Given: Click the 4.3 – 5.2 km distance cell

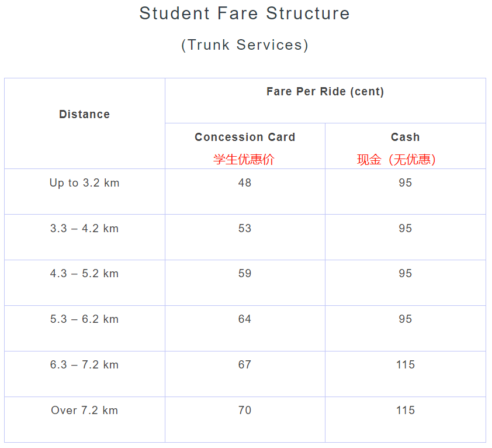Looking at the screenshot, I should [x=84, y=274].
